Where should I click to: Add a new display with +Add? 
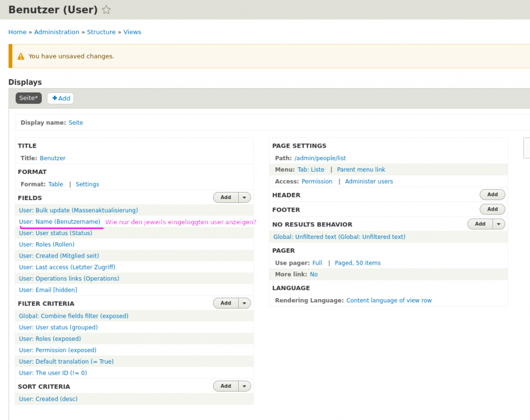[x=61, y=98]
